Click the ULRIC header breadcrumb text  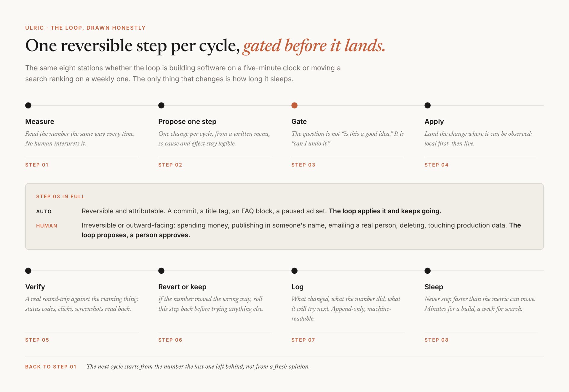[34, 28]
